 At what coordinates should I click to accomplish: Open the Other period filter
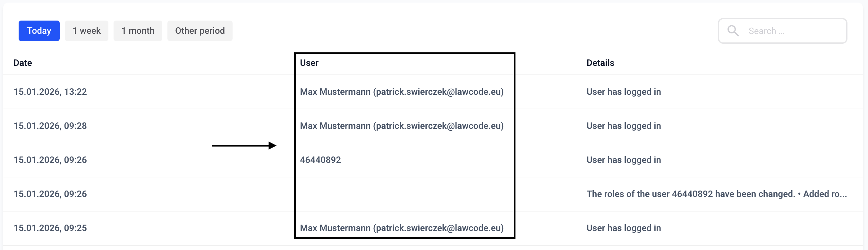click(200, 31)
